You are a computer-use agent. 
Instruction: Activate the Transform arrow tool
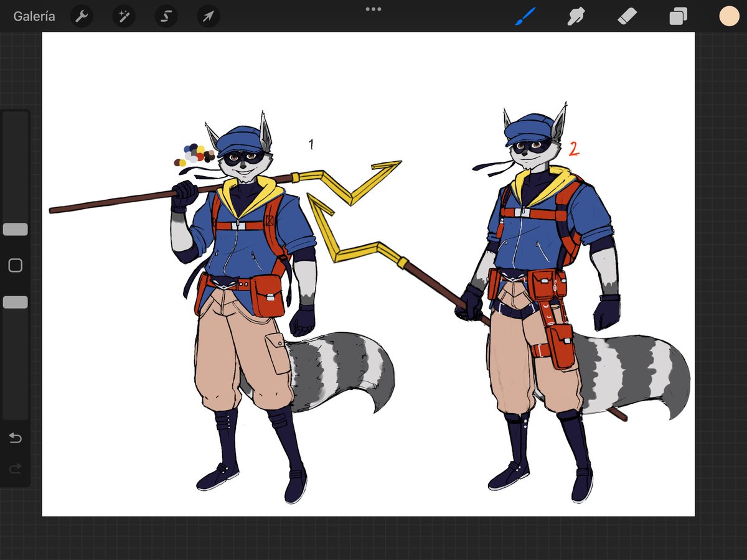(209, 16)
